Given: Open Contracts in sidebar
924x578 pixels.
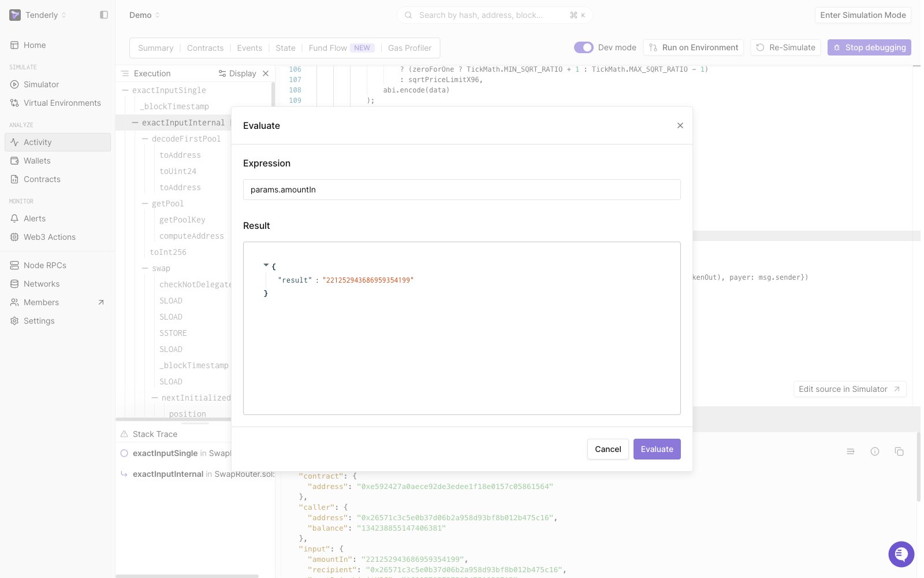Looking at the screenshot, I should [x=58, y=179].
